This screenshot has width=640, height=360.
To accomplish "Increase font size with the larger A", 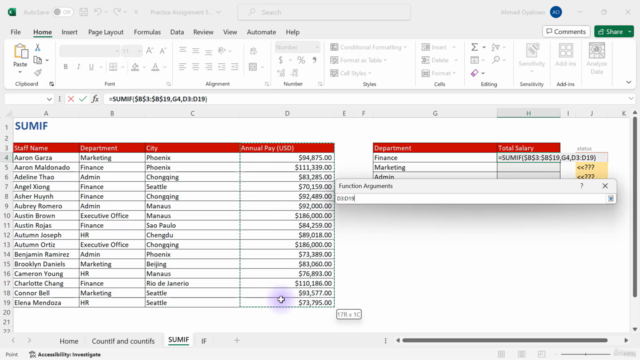I will point(149,51).
